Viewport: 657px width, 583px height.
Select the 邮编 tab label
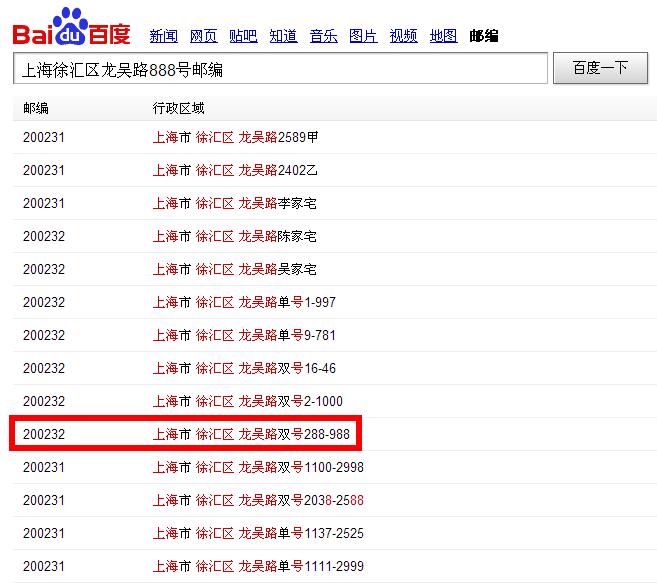pos(484,36)
